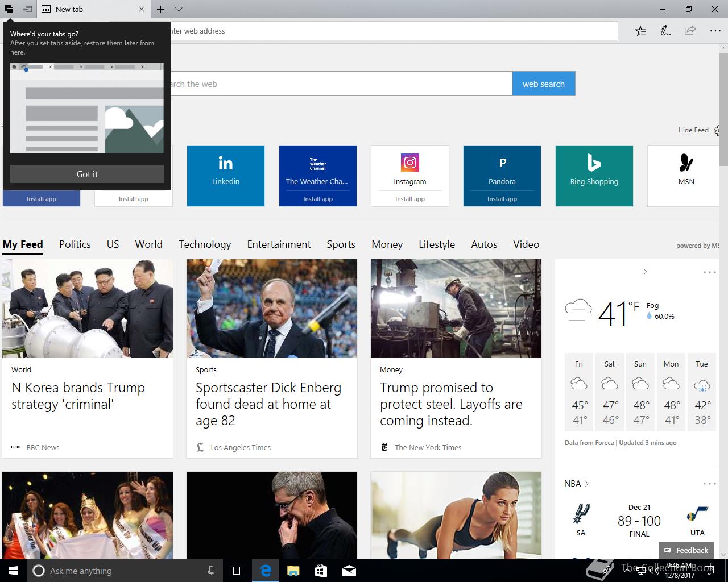
Task: Switch to the World tab
Action: pos(149,244)
